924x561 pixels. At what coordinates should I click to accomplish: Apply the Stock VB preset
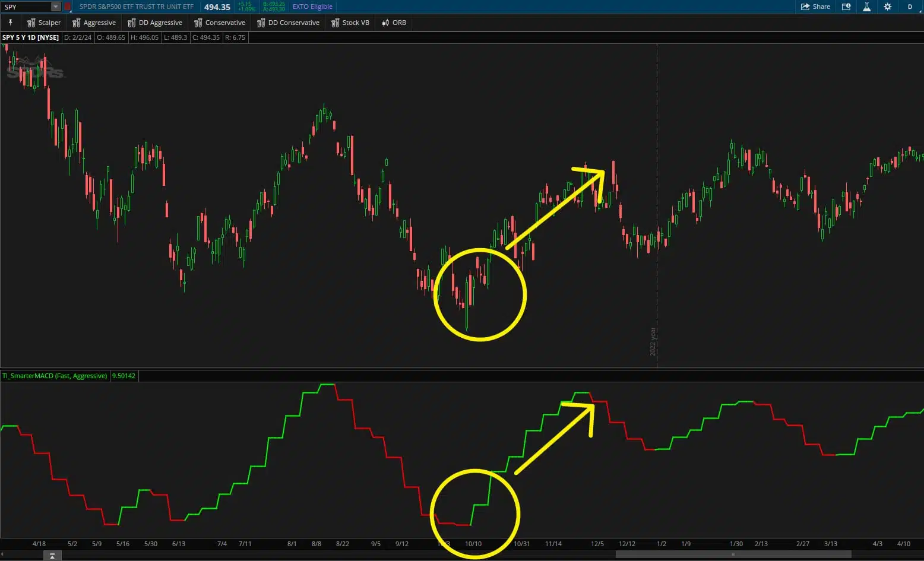coord(350,23)
